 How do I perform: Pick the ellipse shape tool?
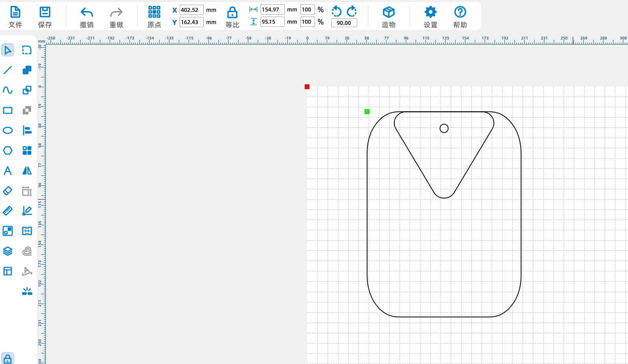click(x=8, y=131)
